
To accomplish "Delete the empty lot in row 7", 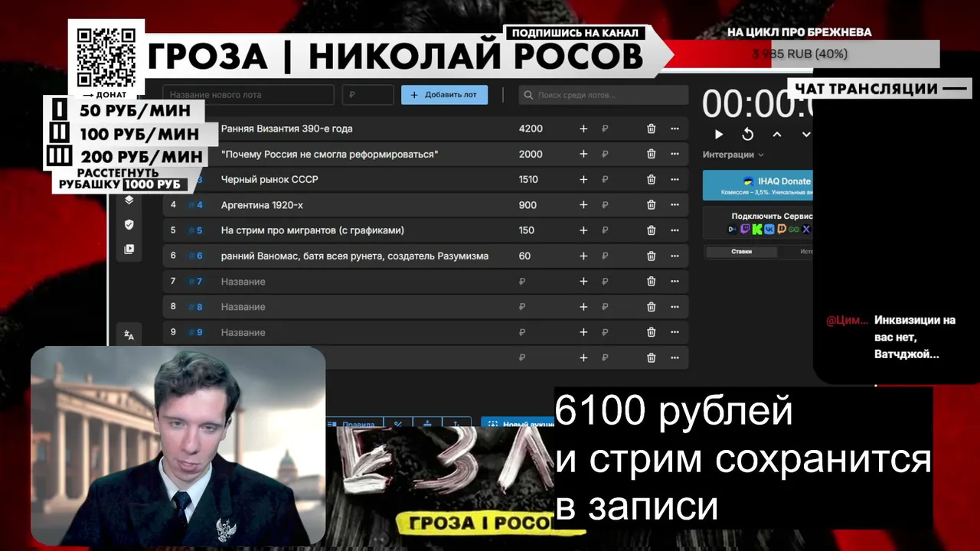I will [x=651, y=282].
